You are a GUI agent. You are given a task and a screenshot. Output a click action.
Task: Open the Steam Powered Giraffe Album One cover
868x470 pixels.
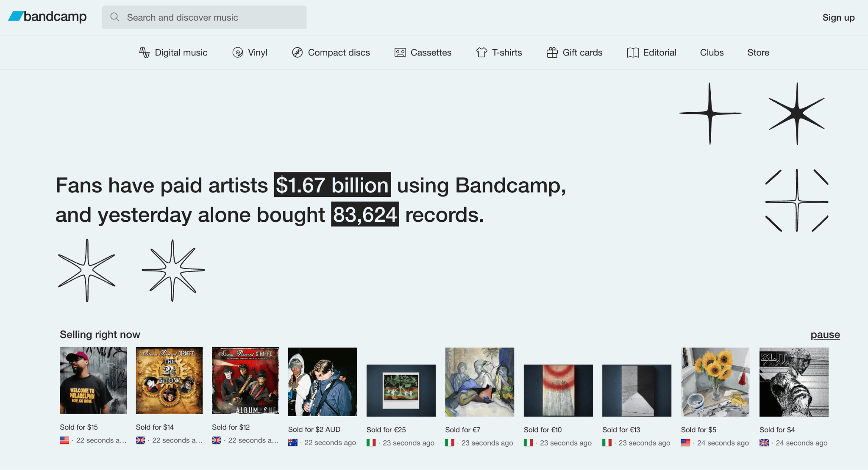coord(245,380)
